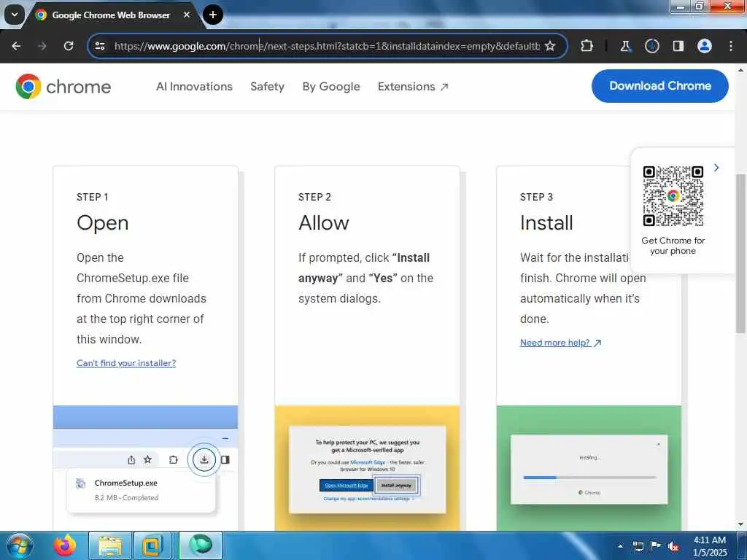Launch Firefox from the taskbar
The image size is (747, 560).
pyautogui.click(x=64, y=545)
